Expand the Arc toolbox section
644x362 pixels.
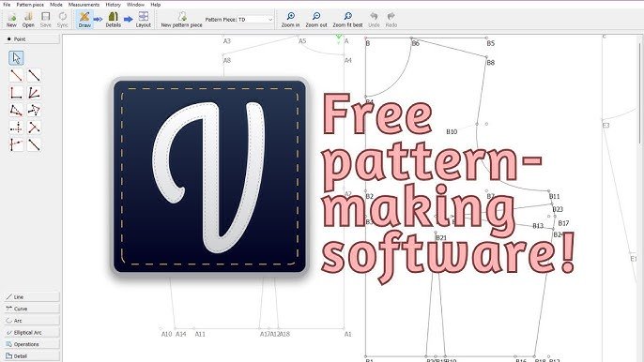[32, 321]
